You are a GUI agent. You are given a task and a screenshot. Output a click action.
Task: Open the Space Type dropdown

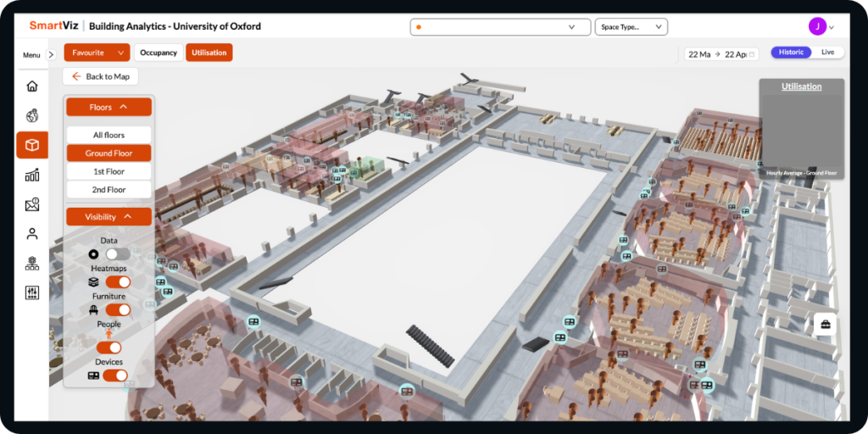[x=632, y=27]
